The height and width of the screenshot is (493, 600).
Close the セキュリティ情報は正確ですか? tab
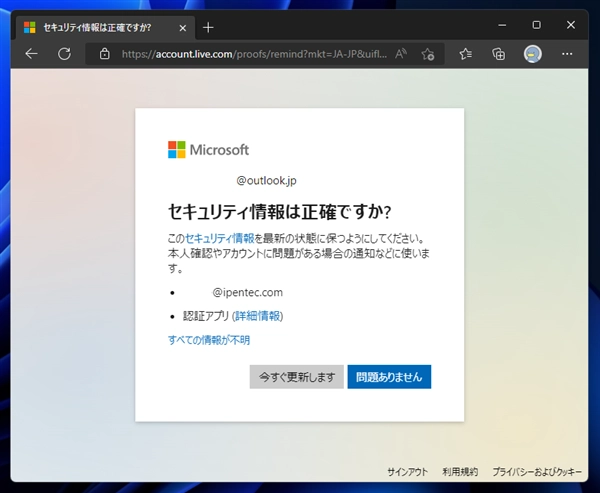click(183, 28)
